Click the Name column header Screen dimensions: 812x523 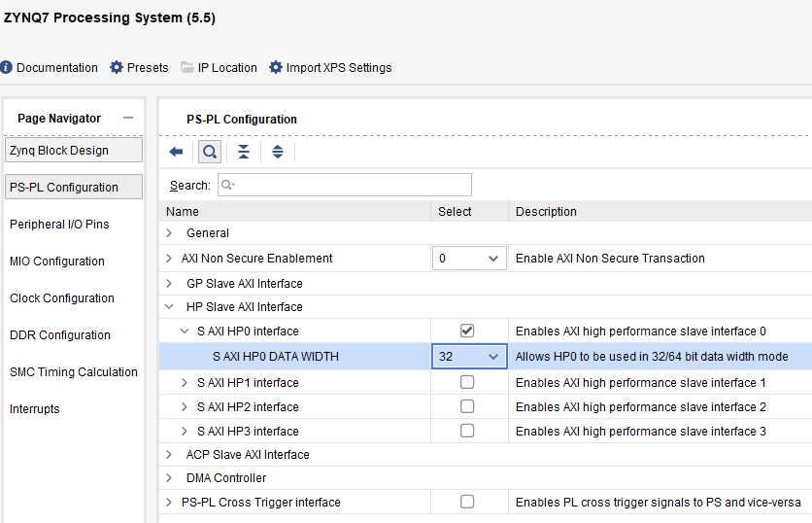[183, 212]
